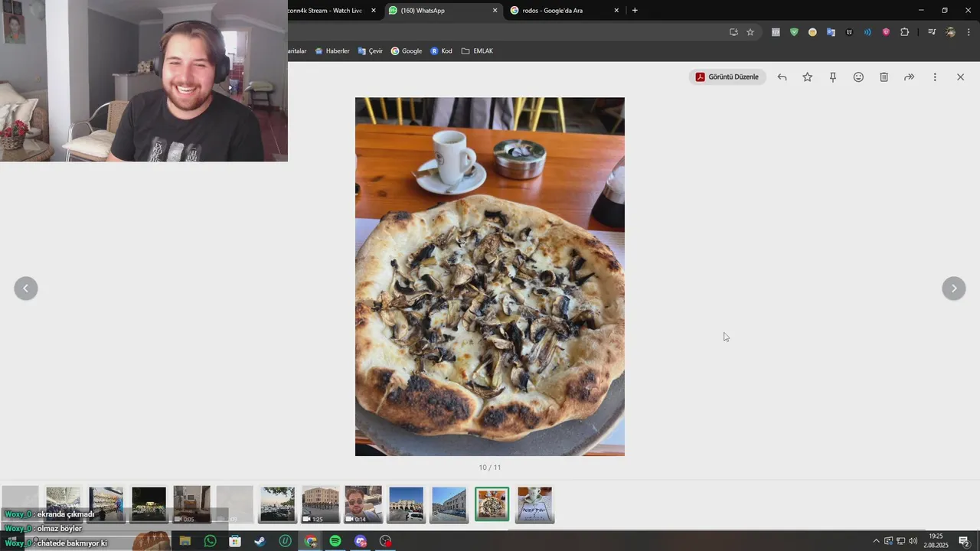Go to the next photo
Viewport: 980px width, 551px height.
pos(953,289)
